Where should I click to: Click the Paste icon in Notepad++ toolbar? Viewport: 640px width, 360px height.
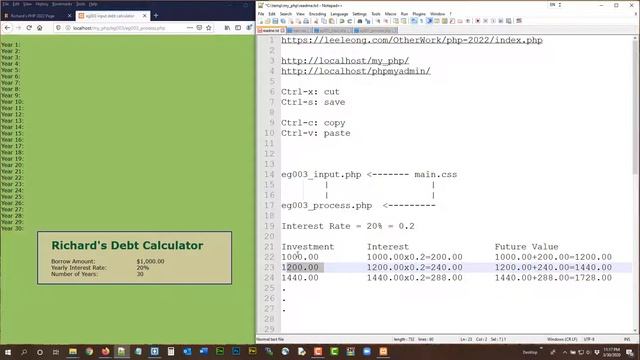click(331, 21)
